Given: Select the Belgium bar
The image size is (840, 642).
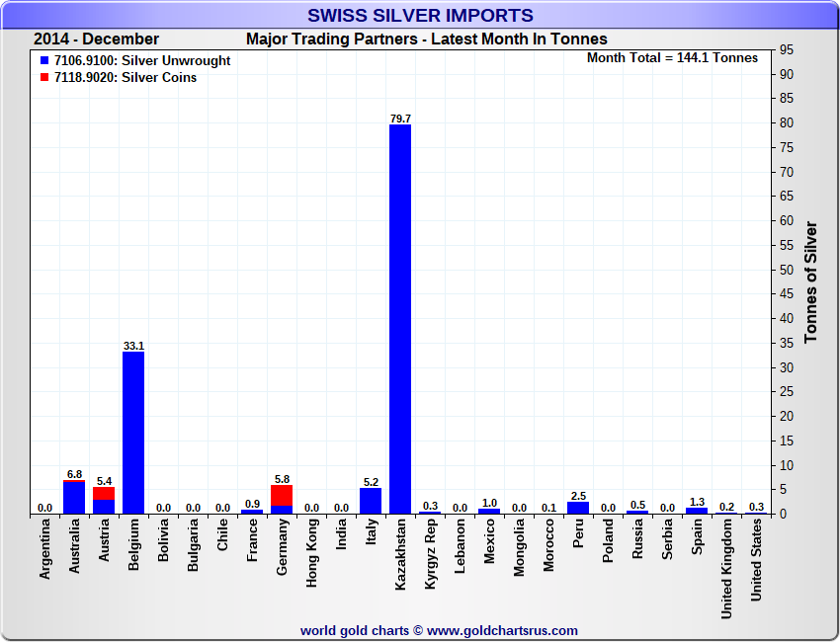Looking at the screenshot, I should coord(133,432).
